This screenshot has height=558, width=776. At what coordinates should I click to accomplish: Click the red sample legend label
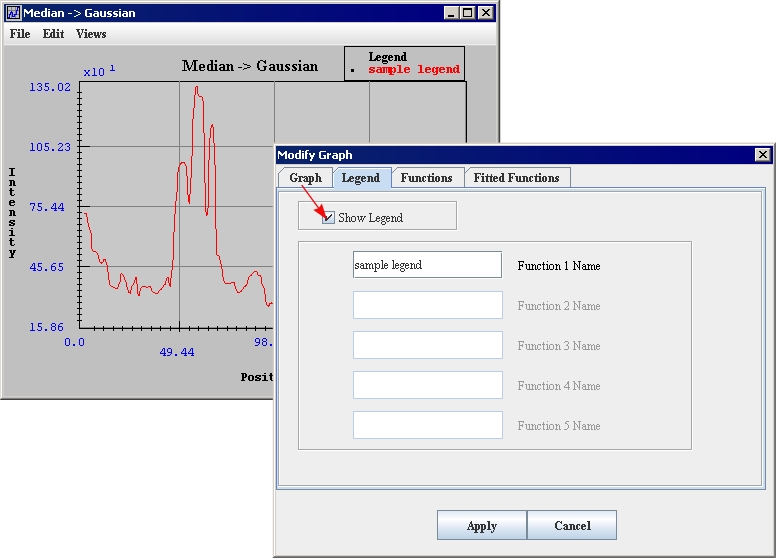point(414,70)
